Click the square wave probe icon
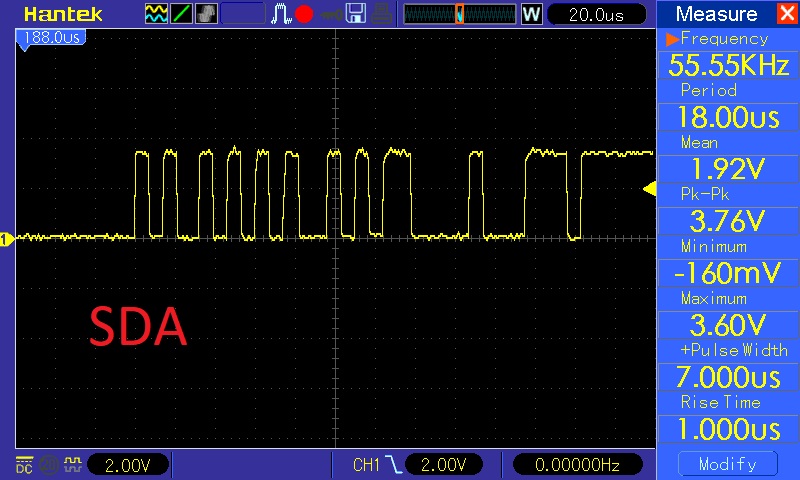This screenshot has height=480, width=800. [72, 464]
